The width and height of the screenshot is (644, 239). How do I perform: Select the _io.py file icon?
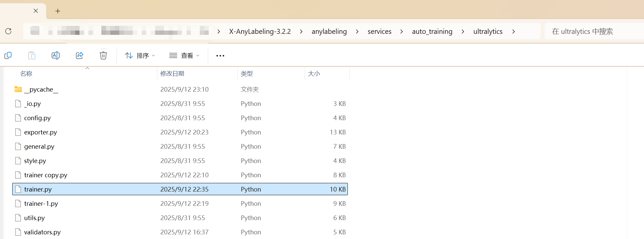tap(18, 104)
